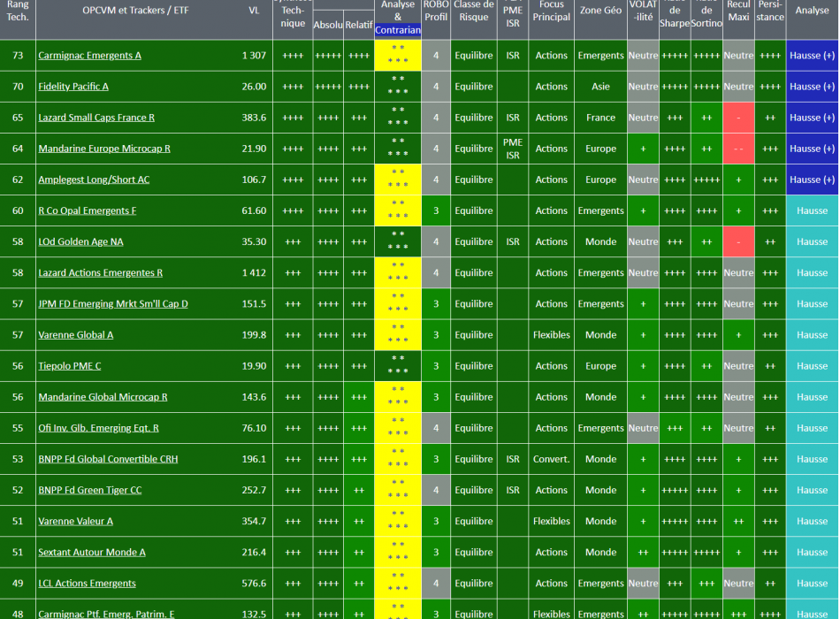Click the VL column header
This screenshot has height=619, width=840.
coord(254,11)
